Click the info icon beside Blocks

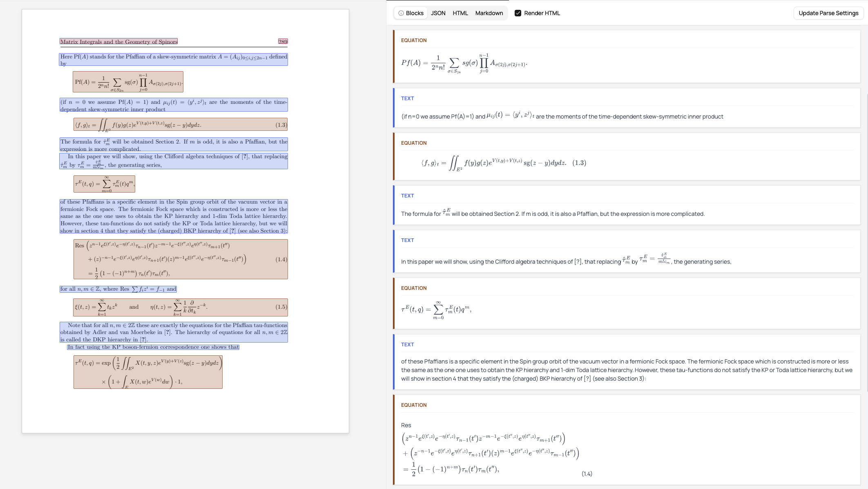[401, 13]
